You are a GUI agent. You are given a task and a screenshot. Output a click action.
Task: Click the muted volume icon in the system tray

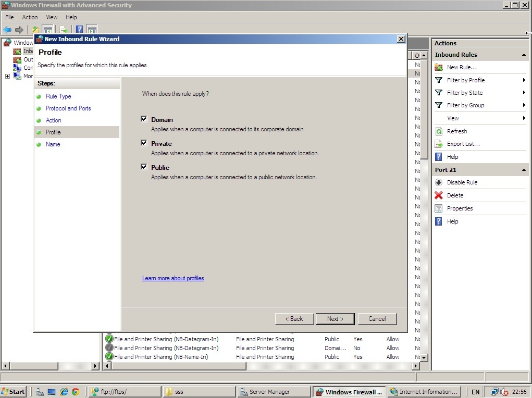(504, 392)
